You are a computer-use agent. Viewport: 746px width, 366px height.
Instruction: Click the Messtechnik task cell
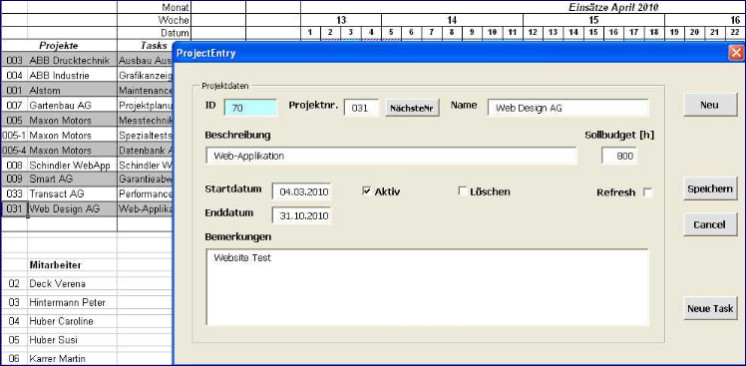click(x=145, y=120)
